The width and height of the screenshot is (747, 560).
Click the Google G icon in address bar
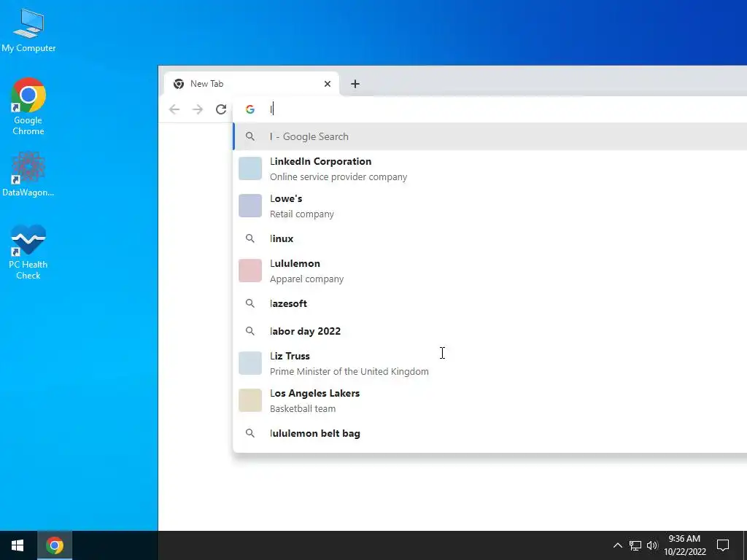pyautogui.click(x=250, y=109)
